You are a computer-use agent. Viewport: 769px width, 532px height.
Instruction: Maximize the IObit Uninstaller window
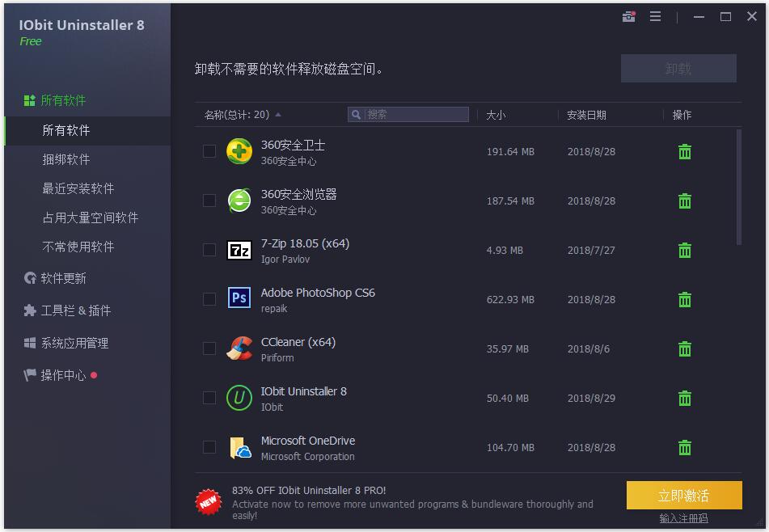click(x=725, y=17)
